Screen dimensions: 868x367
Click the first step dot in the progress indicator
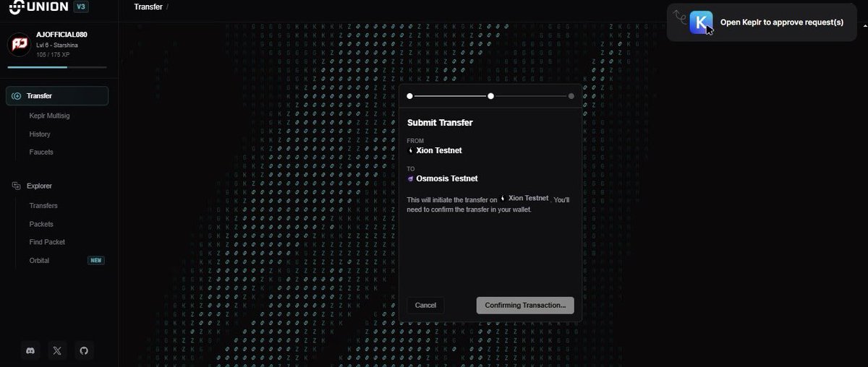(x=409, y=95)
